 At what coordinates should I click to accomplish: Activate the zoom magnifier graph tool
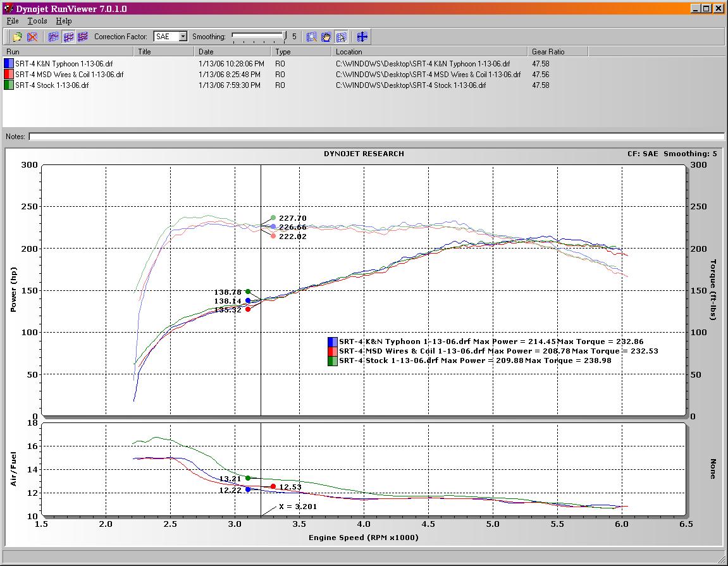pos(312,37)
